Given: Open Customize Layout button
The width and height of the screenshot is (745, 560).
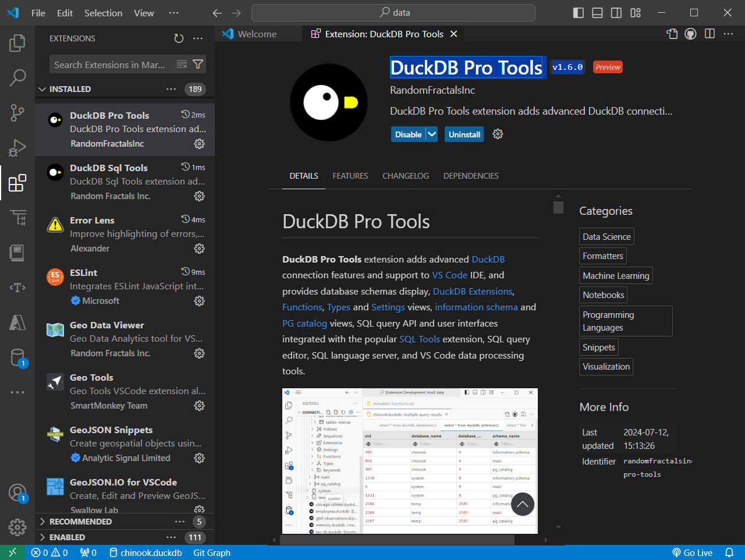Looking at the screenshot, I should pyautogui.click(x=635, y=13).
